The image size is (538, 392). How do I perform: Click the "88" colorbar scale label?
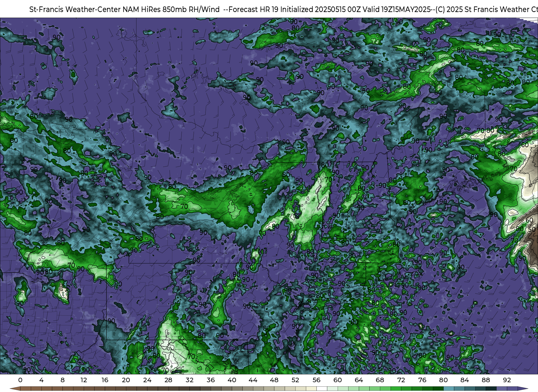486,380
